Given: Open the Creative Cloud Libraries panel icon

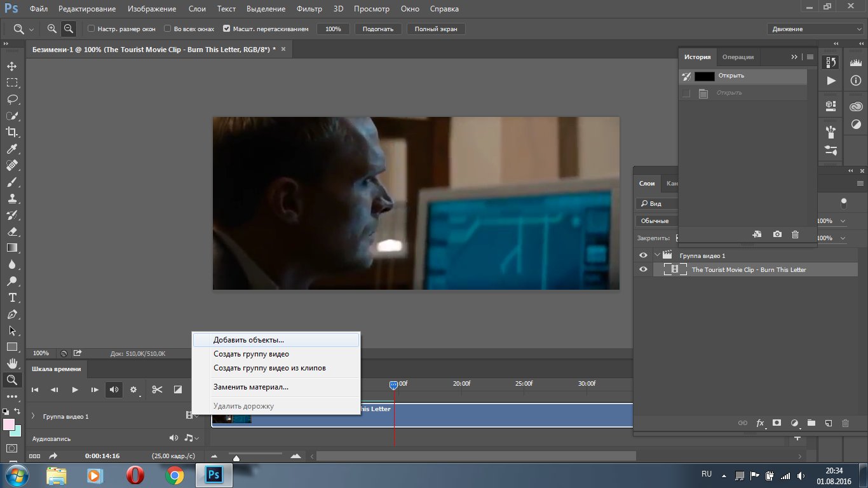Looking at the screenshot, I should pyautogui.click(x=856, y=107).
